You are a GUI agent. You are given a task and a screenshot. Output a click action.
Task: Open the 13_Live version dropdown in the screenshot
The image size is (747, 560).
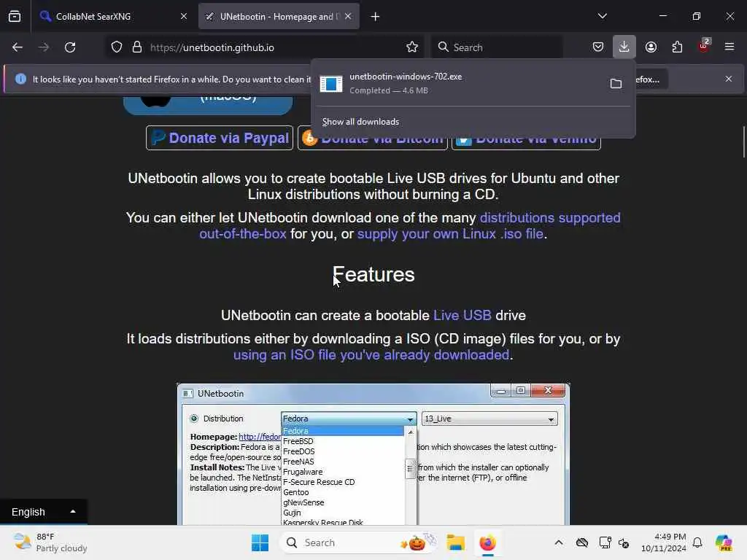[x=489, y=419]
